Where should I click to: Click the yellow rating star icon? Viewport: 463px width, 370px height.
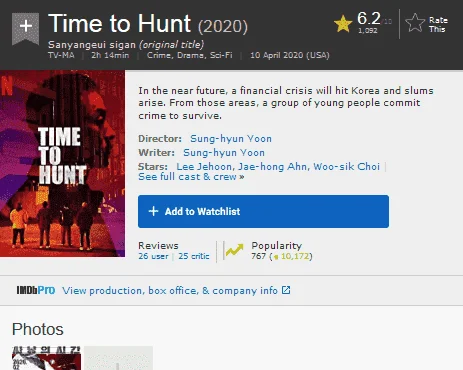click(x=343, y=24)
